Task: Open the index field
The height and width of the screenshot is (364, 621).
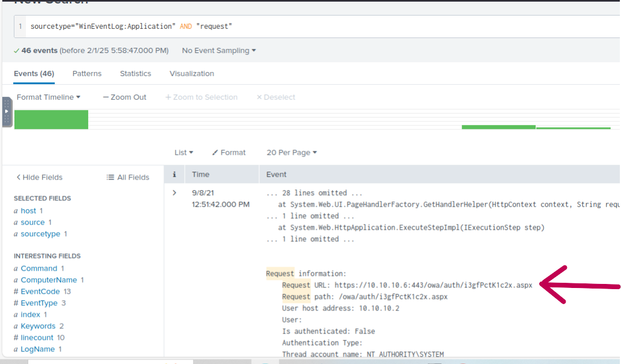Action: point(30,314)
